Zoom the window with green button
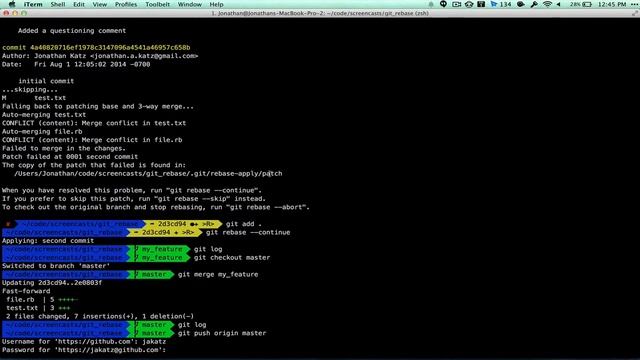This screenshot has width=640, height=360. (24, 13)
